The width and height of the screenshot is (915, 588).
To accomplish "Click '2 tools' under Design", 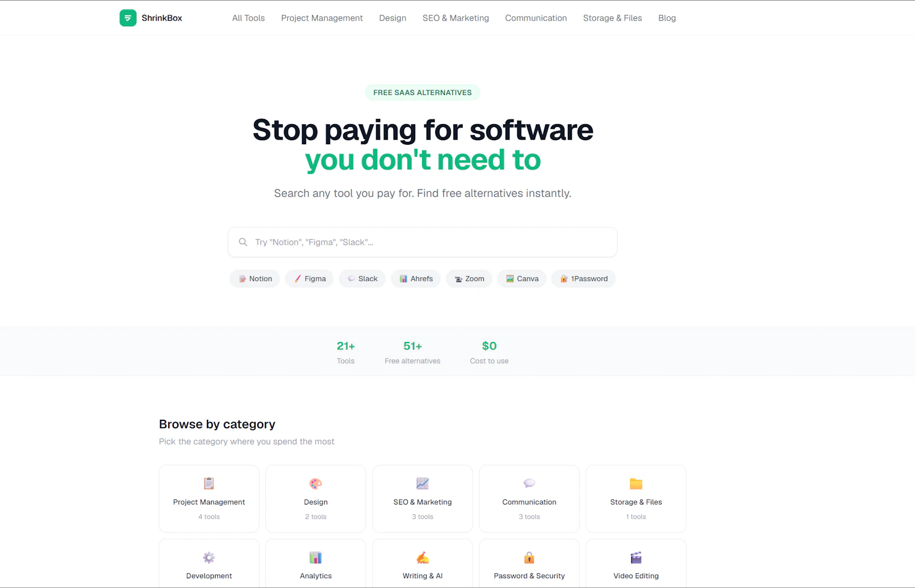I will coord(316,517).
